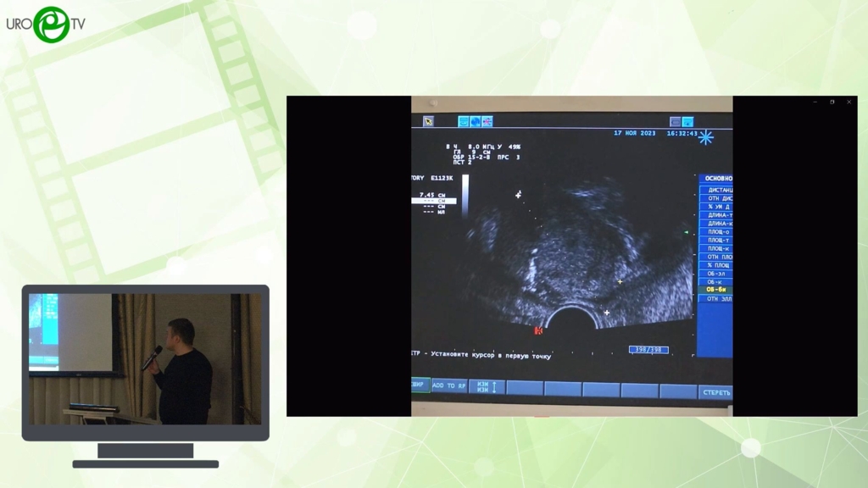Screen dimensions: 868x488
Task: Click the blue freeze asterisk icon
Action: 705,137
